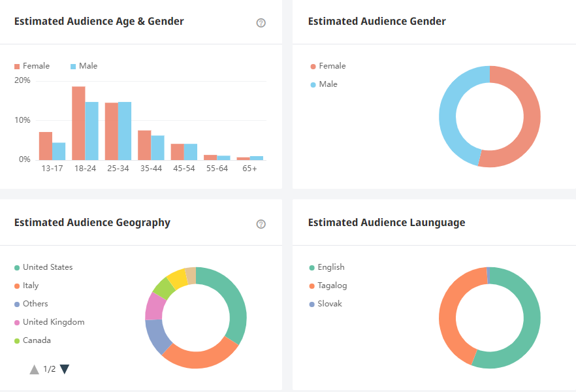Click the female 18-24 bar

click(x=78, y=124)
